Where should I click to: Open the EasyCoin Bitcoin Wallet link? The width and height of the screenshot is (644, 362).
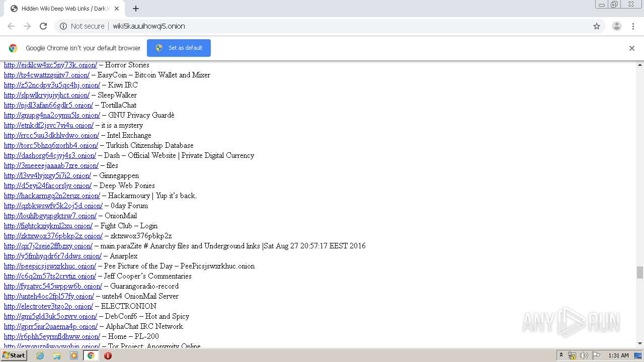47,75
